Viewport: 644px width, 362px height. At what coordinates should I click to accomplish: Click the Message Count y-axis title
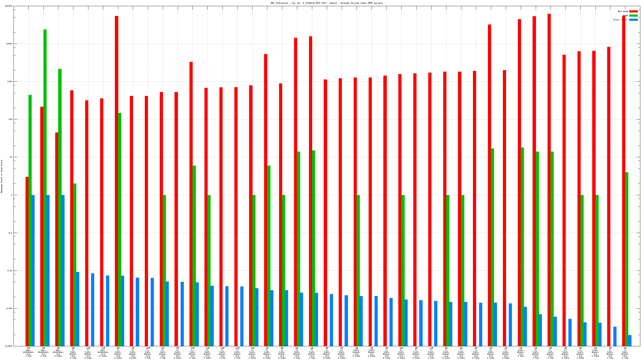point(2,176)
